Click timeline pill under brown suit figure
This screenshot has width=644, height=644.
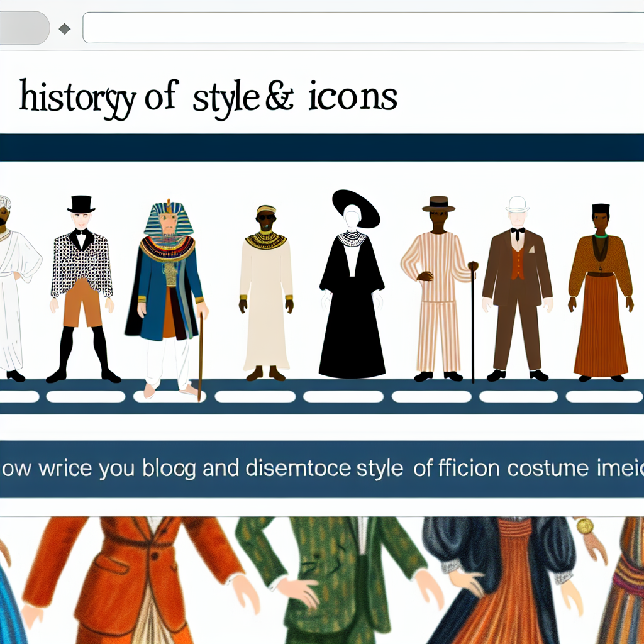pos(518,396)
